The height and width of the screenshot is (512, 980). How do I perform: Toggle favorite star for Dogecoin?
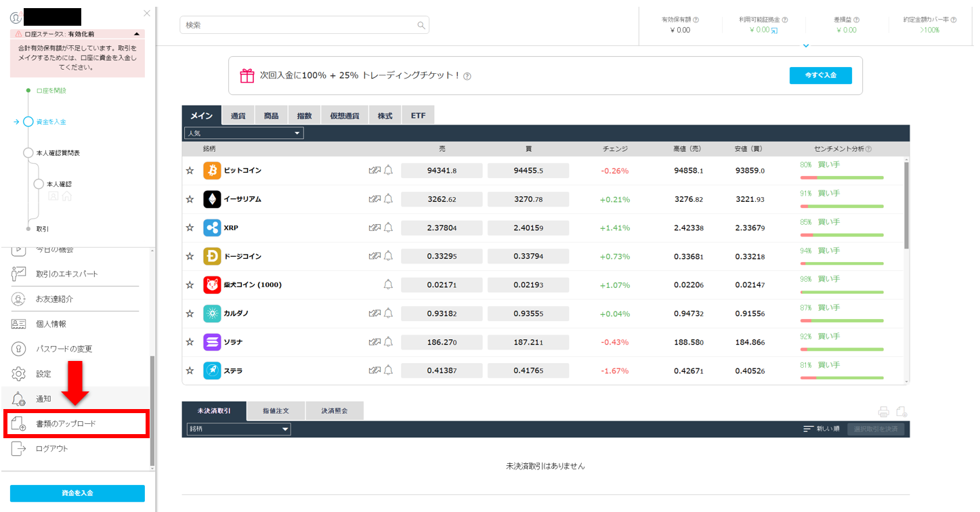pyautogui.click(x=190, y=257)
